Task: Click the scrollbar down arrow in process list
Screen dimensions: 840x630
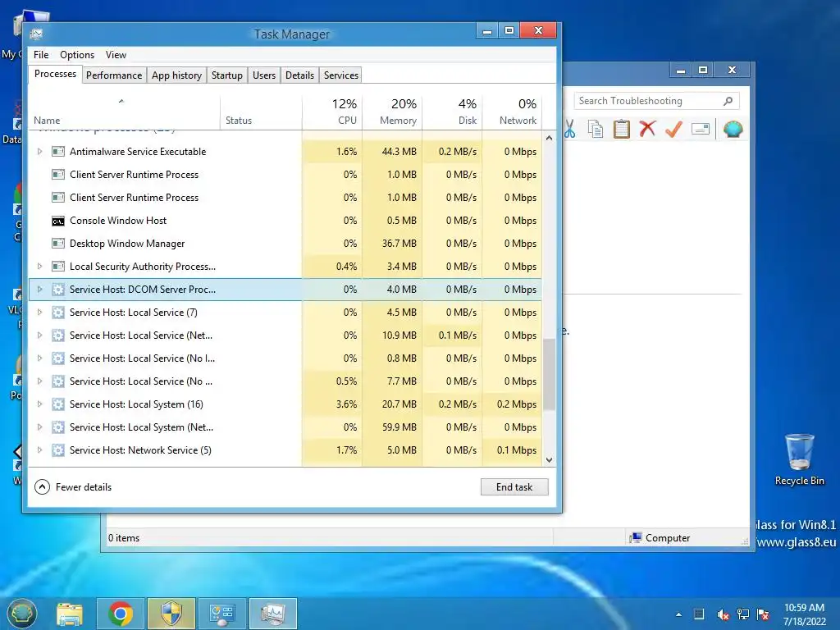Action: [549, 460]
